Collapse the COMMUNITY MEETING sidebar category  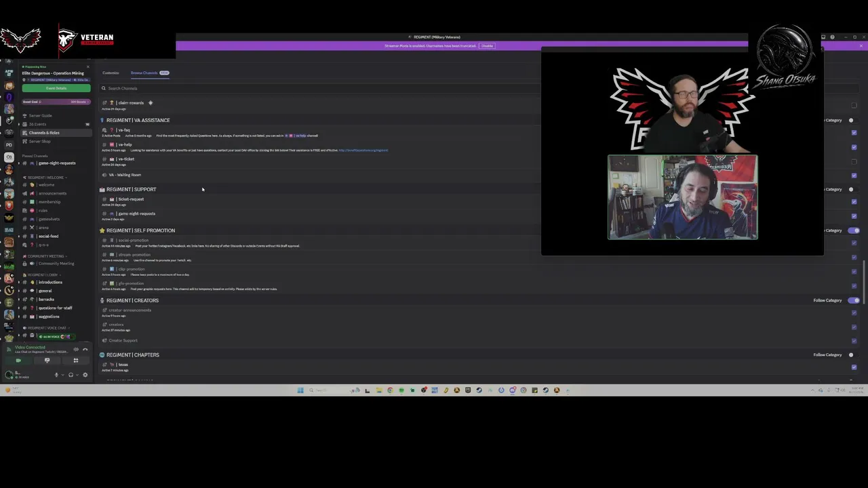(45, 256)
